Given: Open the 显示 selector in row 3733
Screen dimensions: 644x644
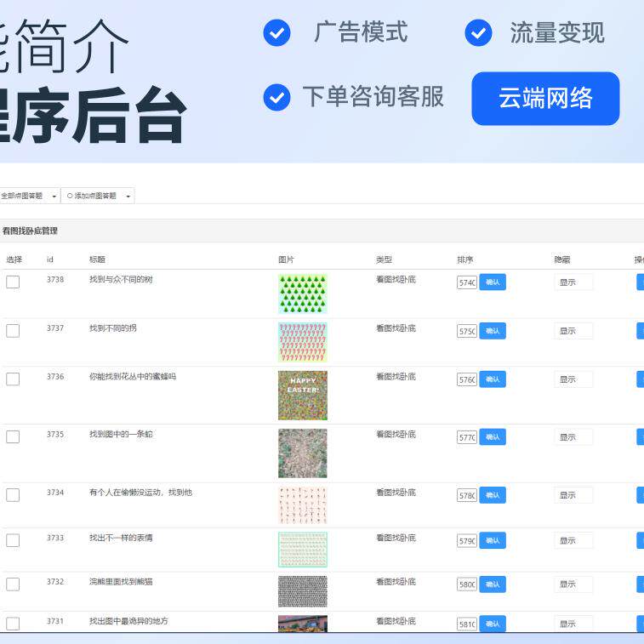Looking at the screenshot, I should (573, 540).
